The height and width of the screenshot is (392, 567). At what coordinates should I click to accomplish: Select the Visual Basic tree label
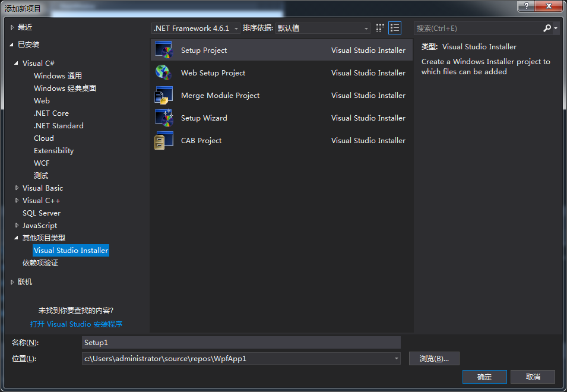tap(43, 188)
